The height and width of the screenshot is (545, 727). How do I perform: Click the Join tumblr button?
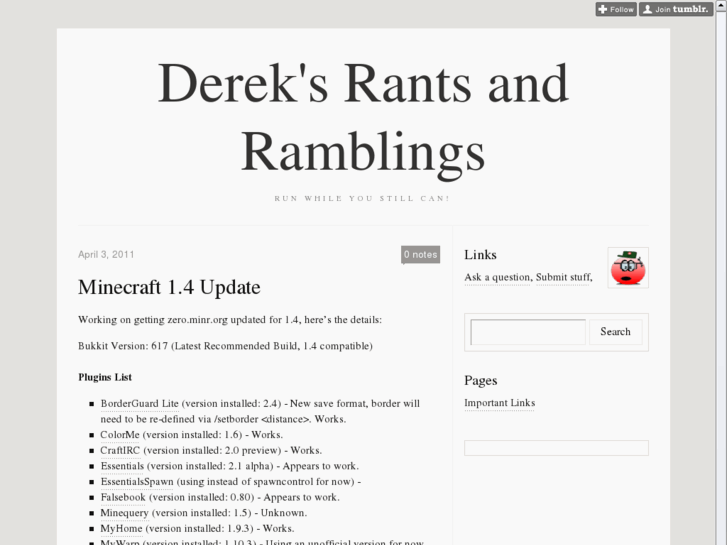pyautogui.click(x=676, y=9)
